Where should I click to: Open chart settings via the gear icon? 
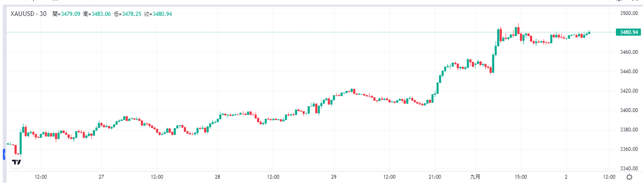click(629, 177)
